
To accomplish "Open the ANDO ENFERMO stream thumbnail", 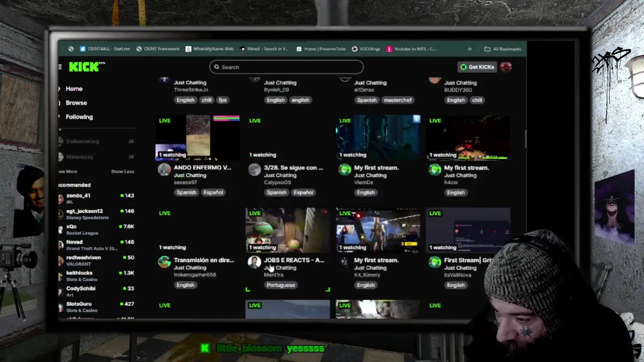I will pos(198,137).
